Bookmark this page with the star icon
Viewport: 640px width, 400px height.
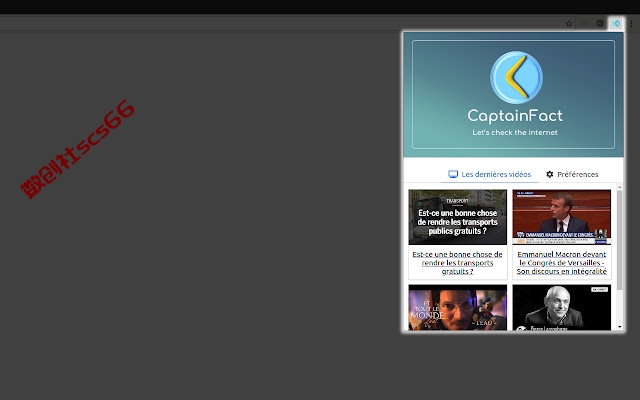coord(569,24)
